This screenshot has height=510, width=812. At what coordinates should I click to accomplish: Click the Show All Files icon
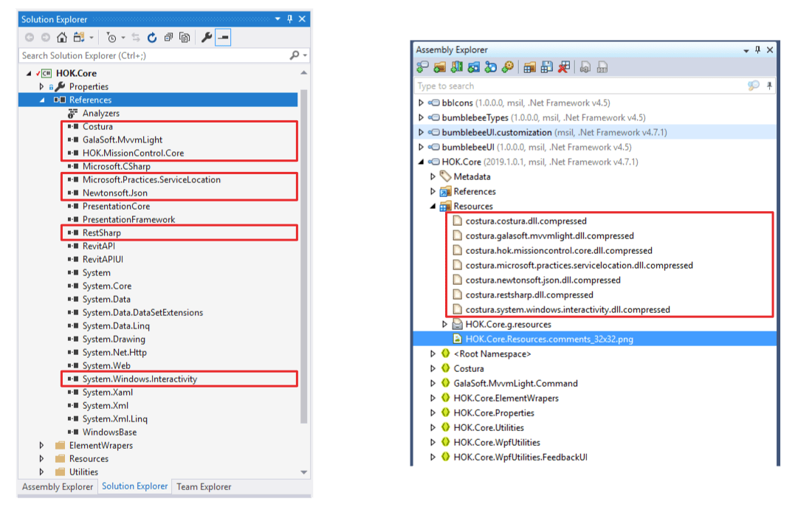click(185, 38)
